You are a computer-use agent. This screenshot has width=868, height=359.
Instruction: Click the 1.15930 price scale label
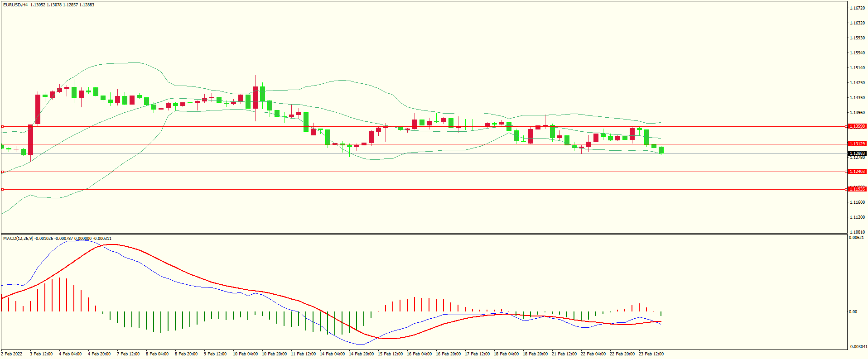[858, 38]
